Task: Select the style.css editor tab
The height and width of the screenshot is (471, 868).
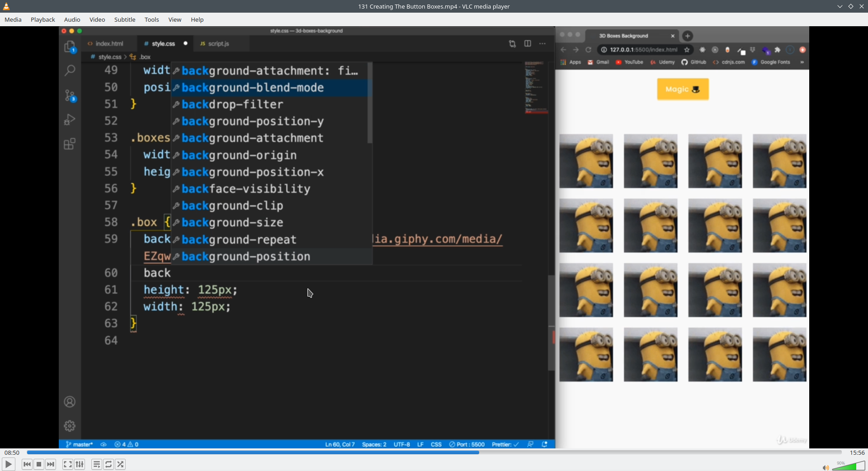Action: coord(165,43)
